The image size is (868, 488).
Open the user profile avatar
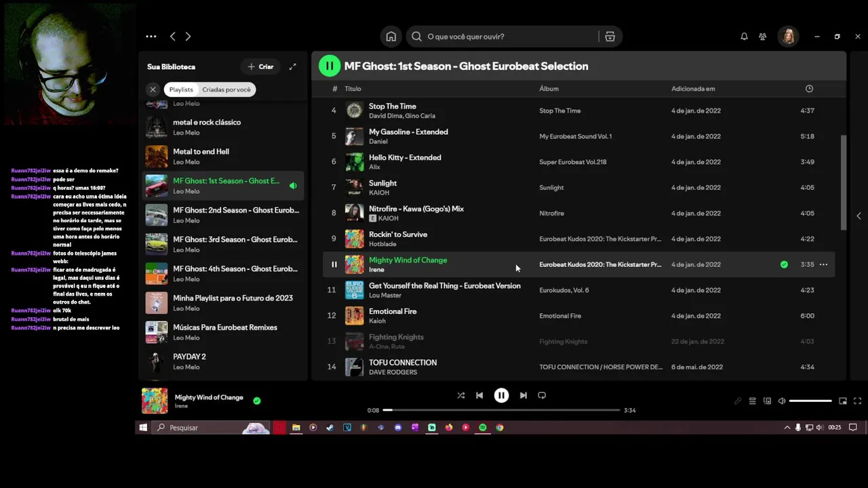pos(788,37)
